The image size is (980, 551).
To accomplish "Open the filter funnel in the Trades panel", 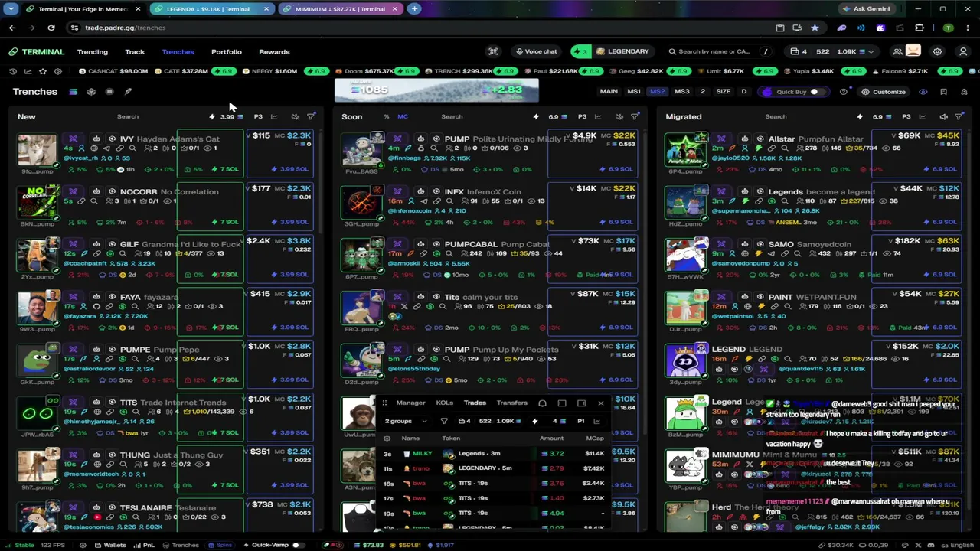I will click(x=444, y=421).
